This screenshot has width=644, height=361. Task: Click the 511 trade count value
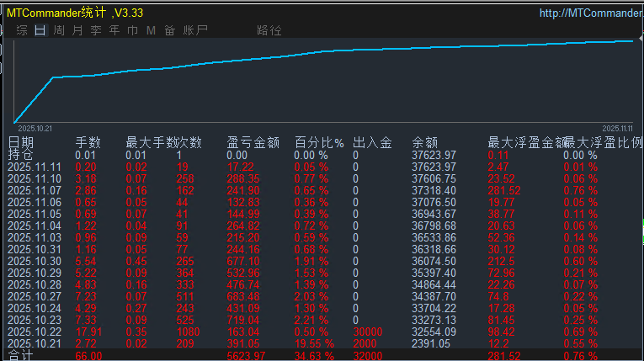coord(185,296)
